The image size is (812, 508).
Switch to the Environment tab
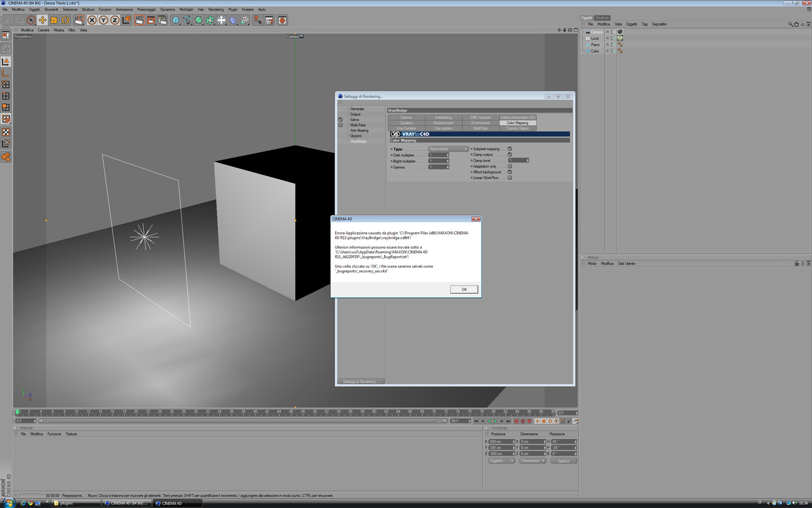point(480,123)
